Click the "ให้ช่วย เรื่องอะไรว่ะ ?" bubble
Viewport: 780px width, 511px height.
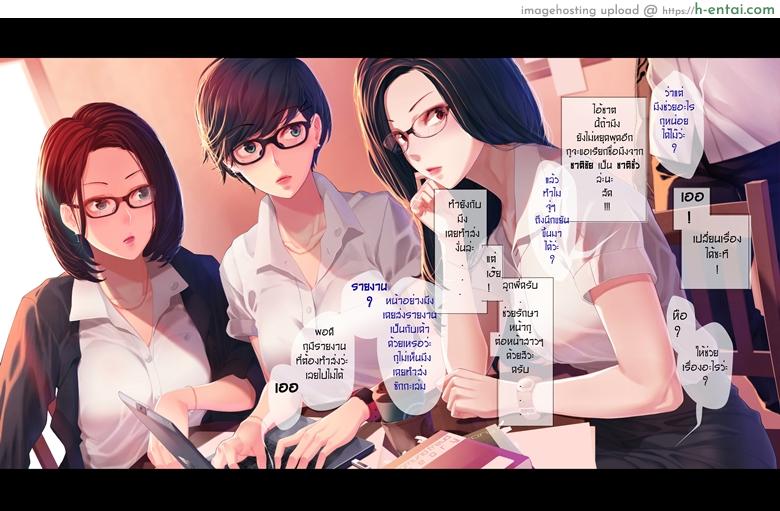coord(704,366)
